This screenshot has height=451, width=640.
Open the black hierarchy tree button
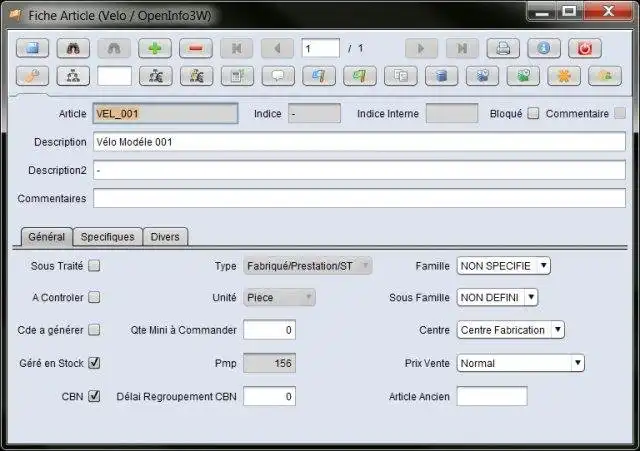click(73, 76)
